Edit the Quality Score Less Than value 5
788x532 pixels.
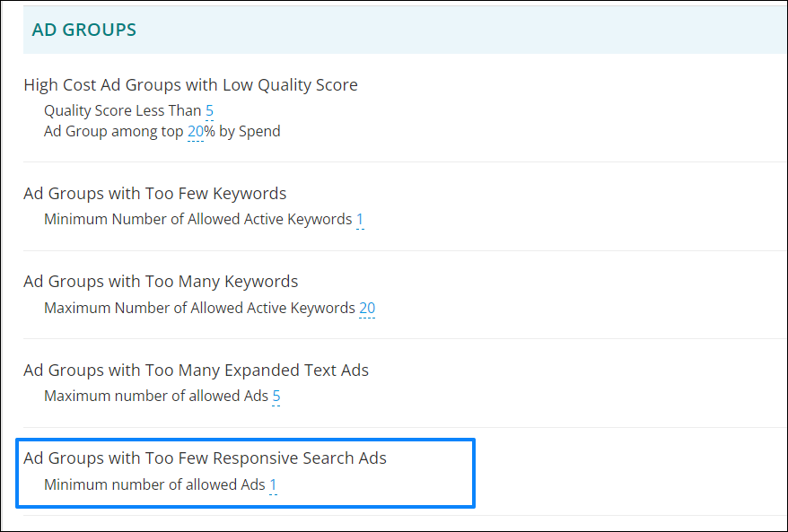point(209,110)
